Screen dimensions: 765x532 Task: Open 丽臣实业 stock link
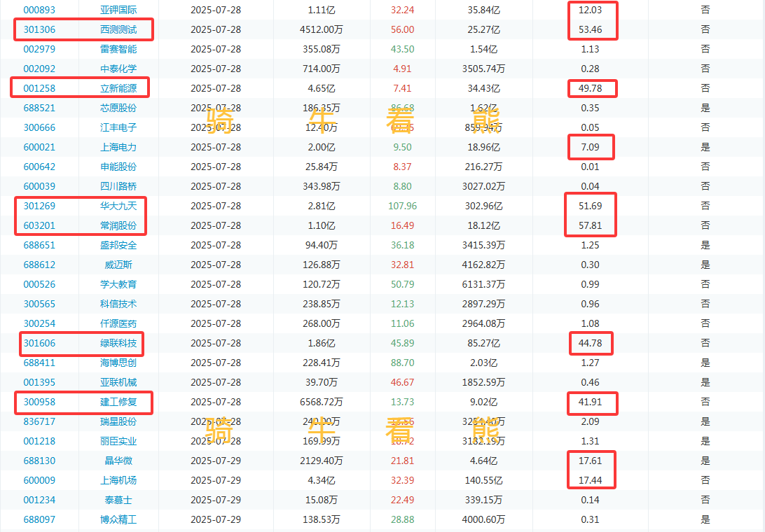click(118, 441)
